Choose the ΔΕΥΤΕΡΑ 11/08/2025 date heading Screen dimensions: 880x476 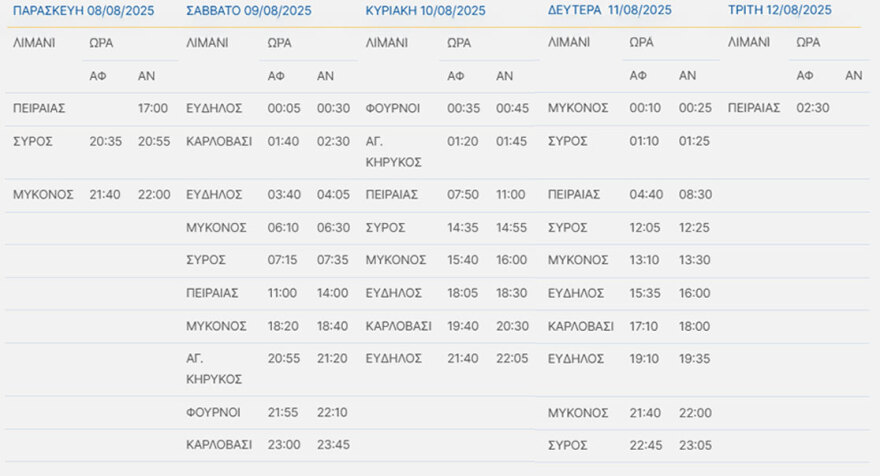(610, 11)
